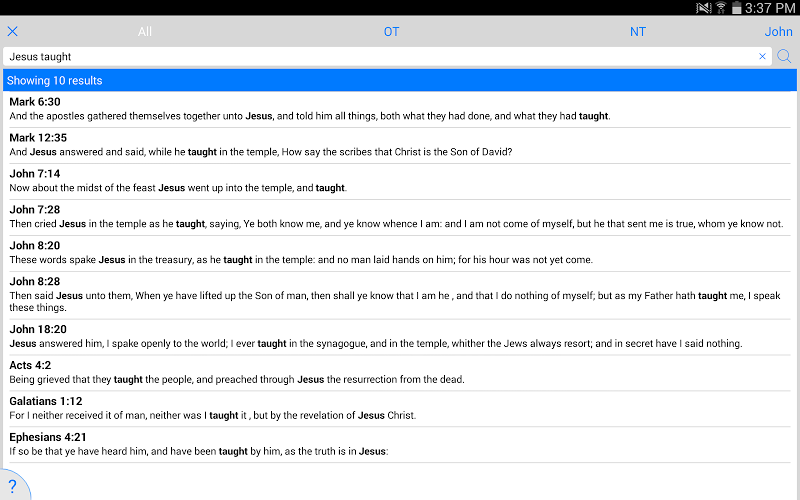Open the Mark 6:30 result
800x500 pixels.
click(400, 109)
